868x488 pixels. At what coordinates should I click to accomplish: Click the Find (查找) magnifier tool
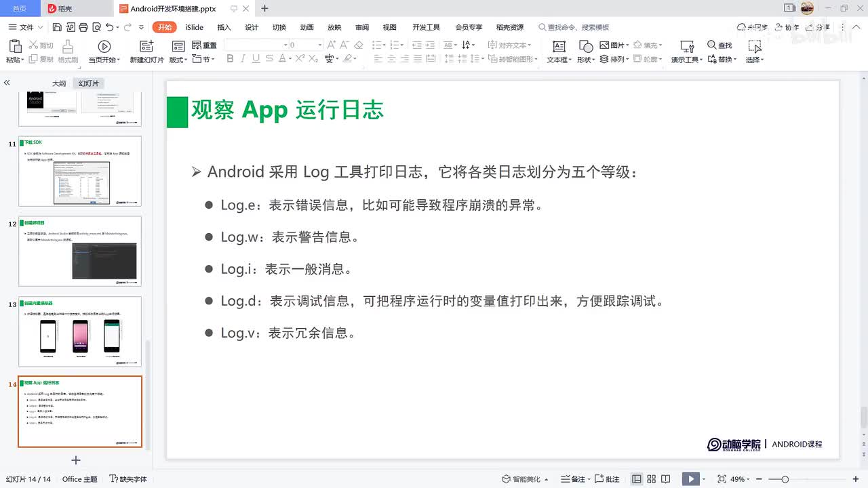719,45
